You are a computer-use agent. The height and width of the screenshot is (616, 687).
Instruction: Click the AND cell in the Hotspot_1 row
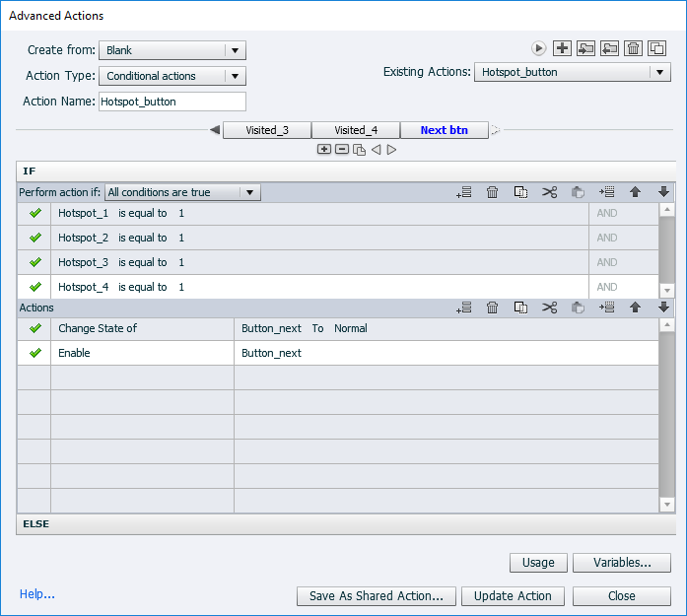[624, 213]
